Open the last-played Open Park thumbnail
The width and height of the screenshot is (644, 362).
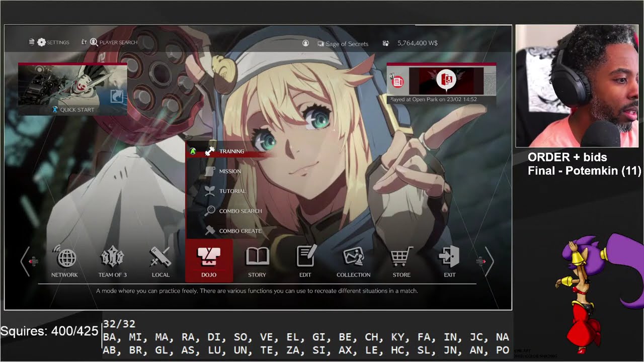[446, 81]
